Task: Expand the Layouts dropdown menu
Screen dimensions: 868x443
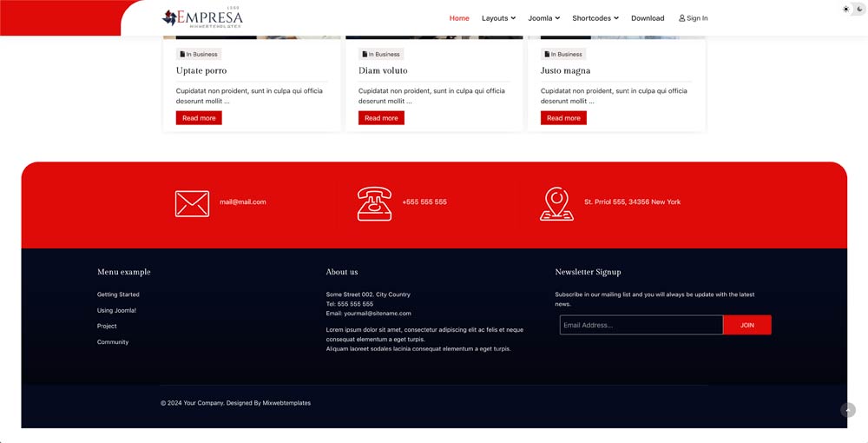Action: [x=498, y=18]
